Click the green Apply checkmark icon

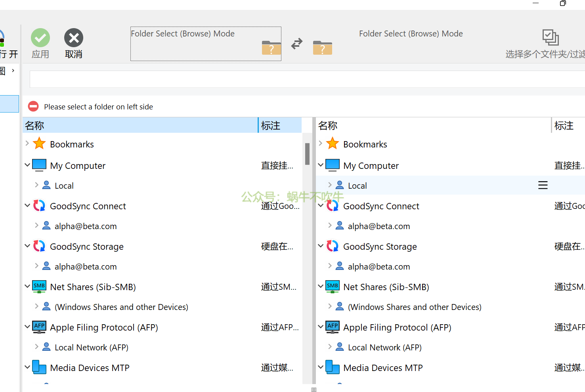click(x=40, y=38)
